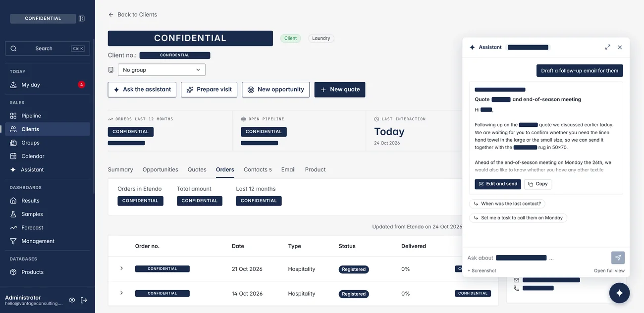Toggle the eye visibility icon by Administrator
The image size is (644, 313).
coord(72,300)
